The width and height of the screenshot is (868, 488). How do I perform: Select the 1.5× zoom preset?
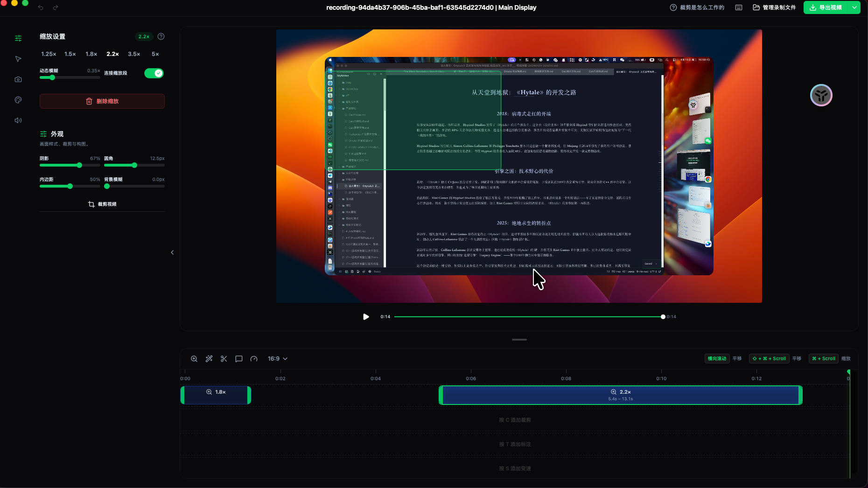[x=70, y=54]
